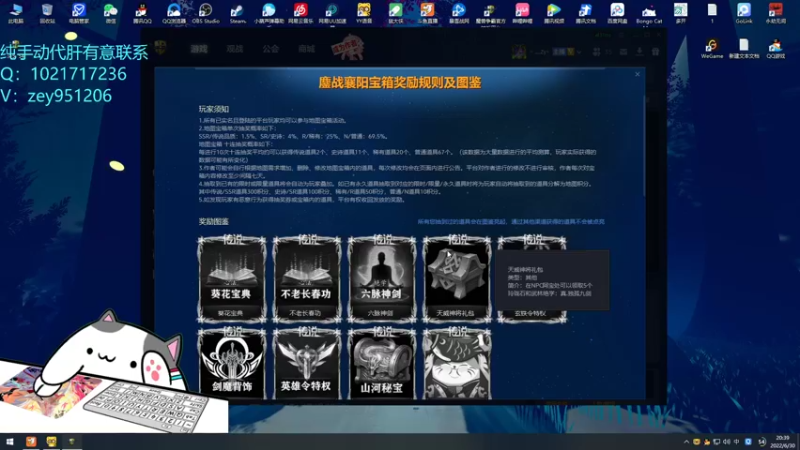Select the 山河秘宝 chest card

[x=382, y=364]
